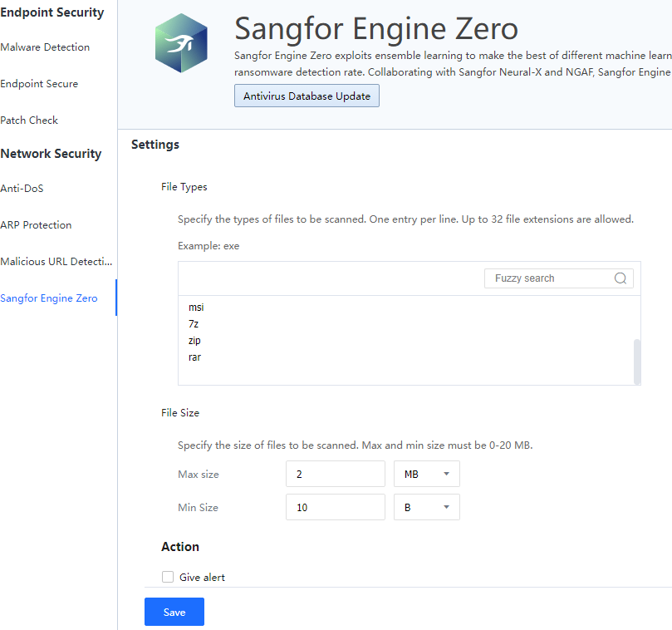Screen dimensions: 672x630
Task: Open Malware Detection in sidebar
Action: coord(45,47)
